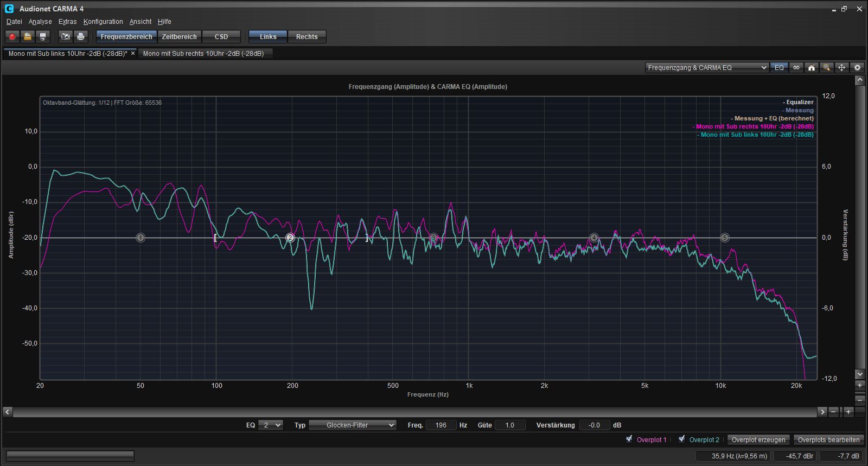The image size is (868, 466).
Task: Click EQ point 5 marker on graph
Action: [724, 238]
